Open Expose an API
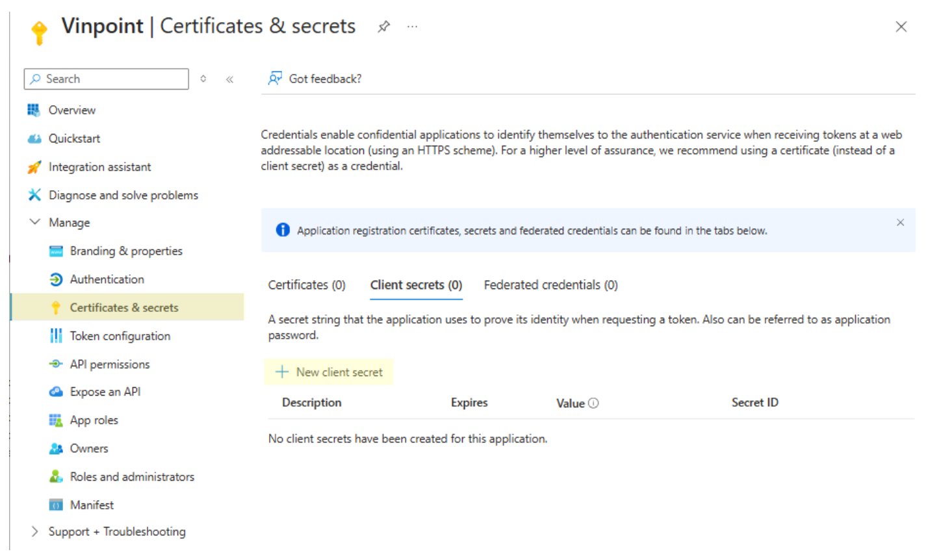 tap(105, 392)
